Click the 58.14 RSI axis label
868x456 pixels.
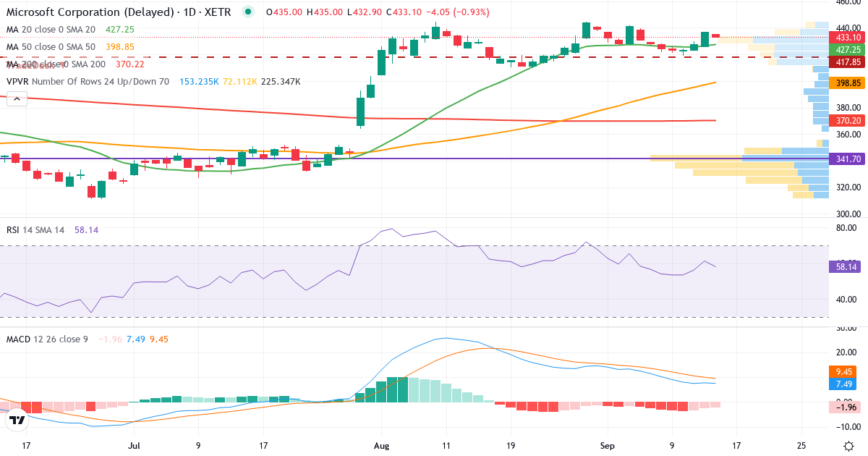844,266
